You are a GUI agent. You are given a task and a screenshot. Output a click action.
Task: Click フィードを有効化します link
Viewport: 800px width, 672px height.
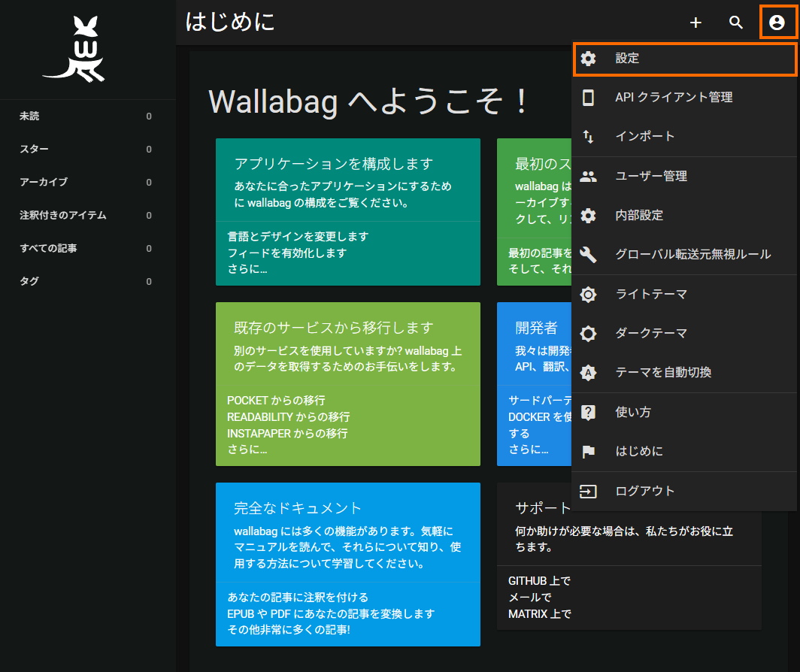tap(286, 253)
